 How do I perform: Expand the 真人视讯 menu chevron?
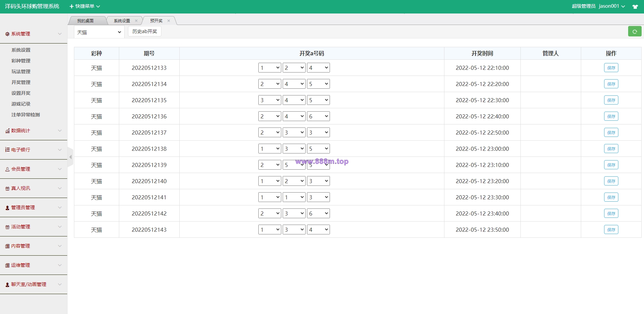coord(60,188)
